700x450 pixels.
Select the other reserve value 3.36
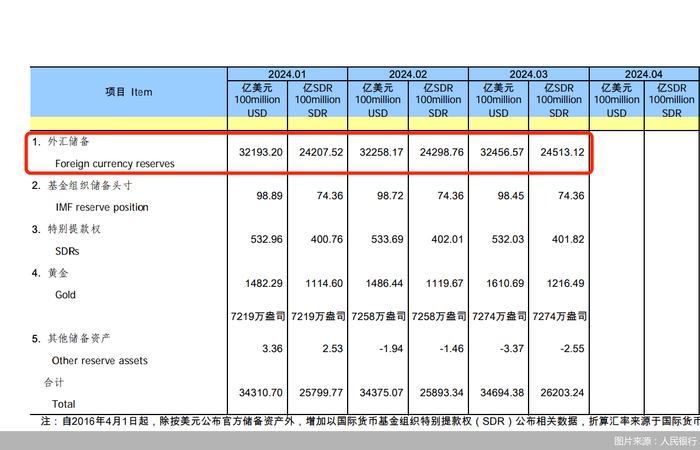(x=272, y=349)
